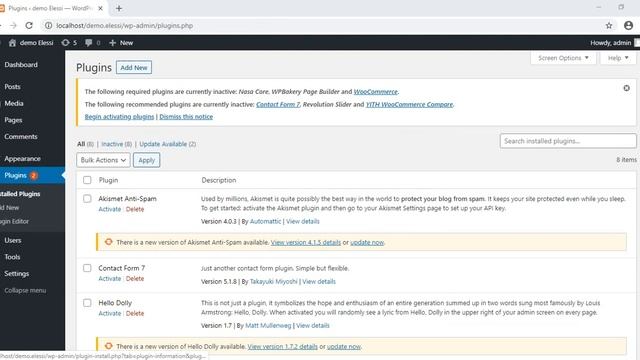Open the Chrome profile account icon

[628, 25]
